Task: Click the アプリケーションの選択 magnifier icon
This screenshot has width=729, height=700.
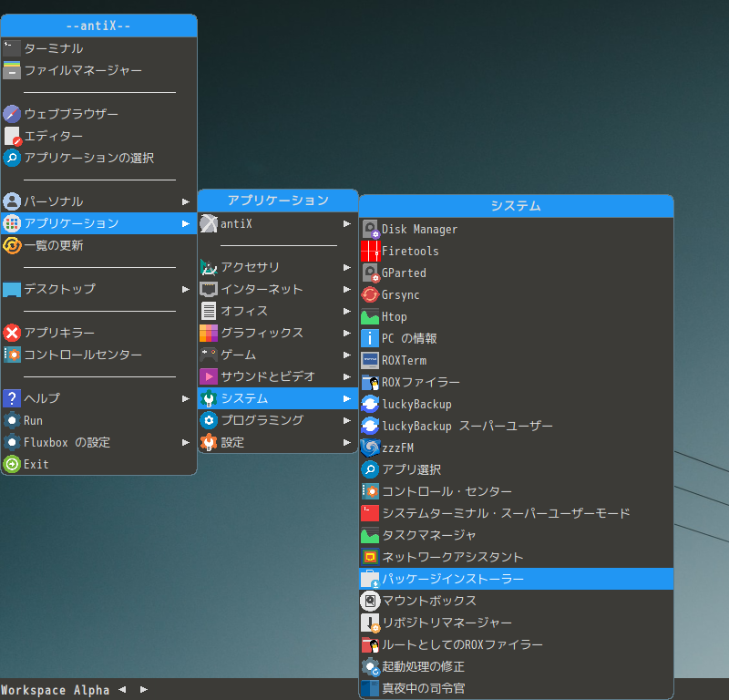Action: (x=12, y=158)
